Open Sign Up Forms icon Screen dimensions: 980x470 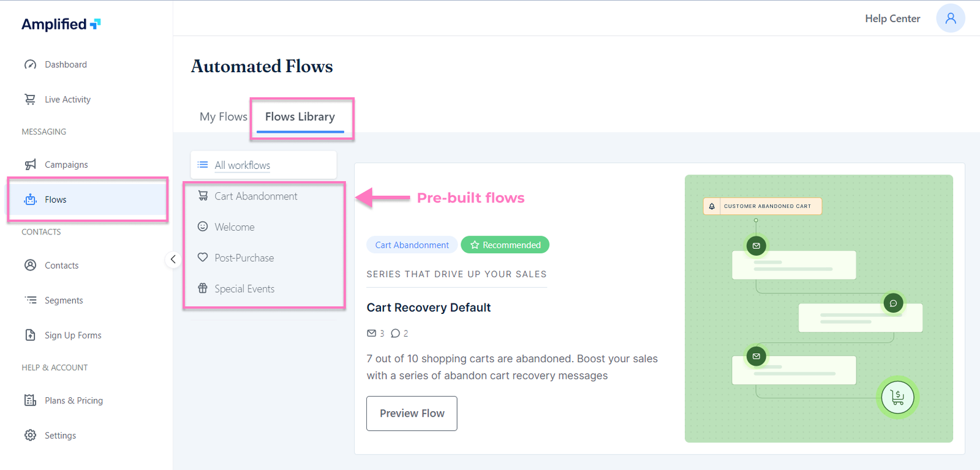pos(30,335)
